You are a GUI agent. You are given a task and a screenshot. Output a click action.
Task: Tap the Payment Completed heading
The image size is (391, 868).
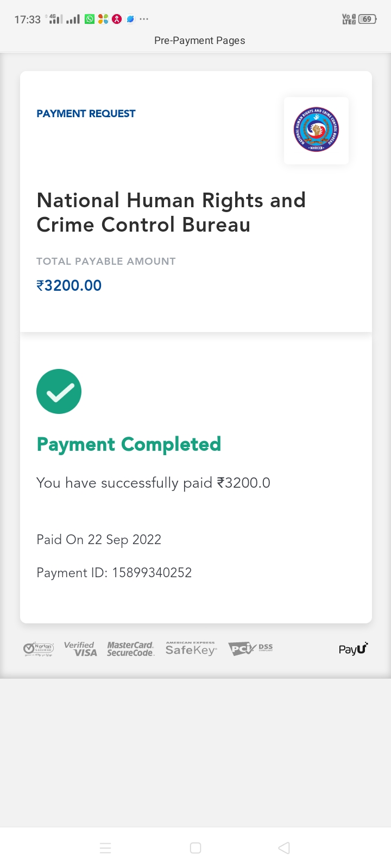129,444
